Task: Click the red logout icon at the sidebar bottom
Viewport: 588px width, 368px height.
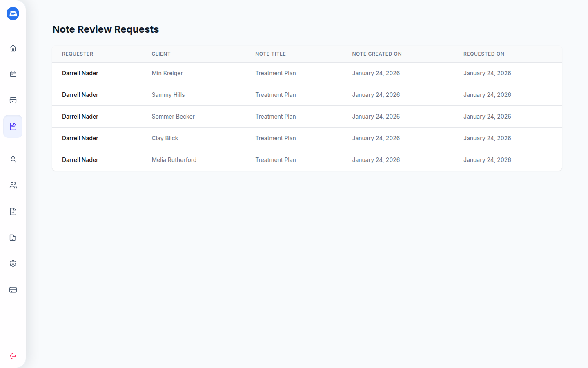Action: 13,356
